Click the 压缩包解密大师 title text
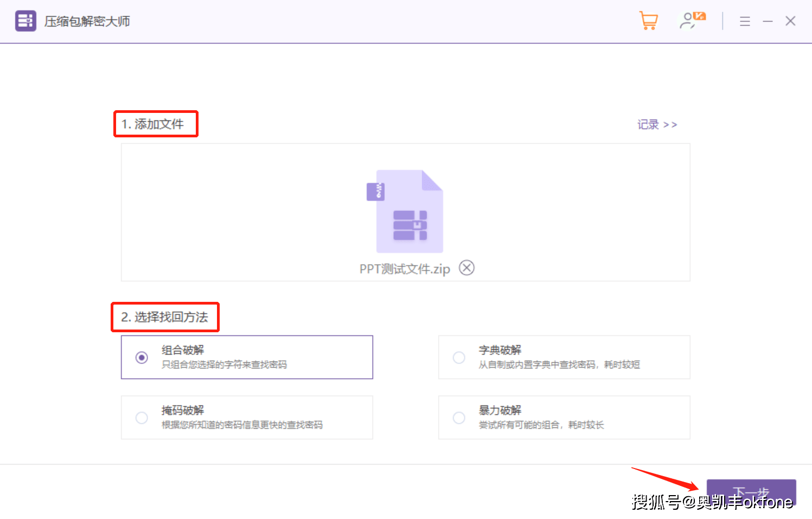 click(x=87, y=21)
